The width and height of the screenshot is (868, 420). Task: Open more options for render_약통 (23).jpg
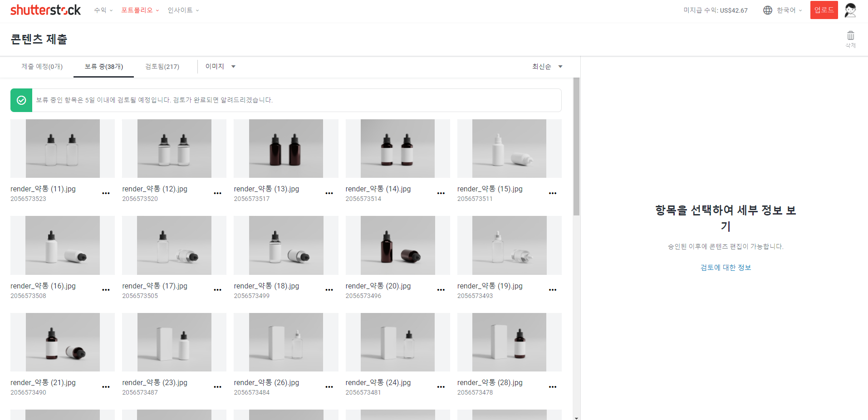coord(217,387)
